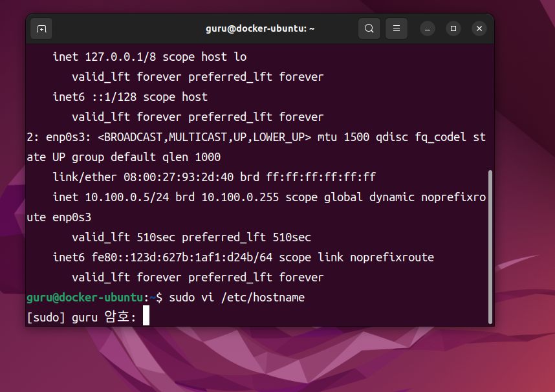Click the text '[sudo] guru 암호:'
Image resolution: width=555 pixels, height=392 pixels.
pos(82,317)
